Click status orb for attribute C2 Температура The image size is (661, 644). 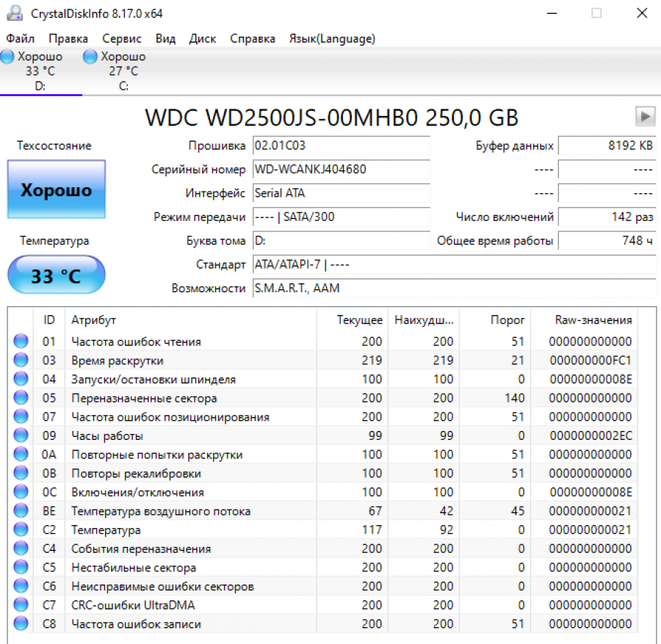tap(21, 529)
